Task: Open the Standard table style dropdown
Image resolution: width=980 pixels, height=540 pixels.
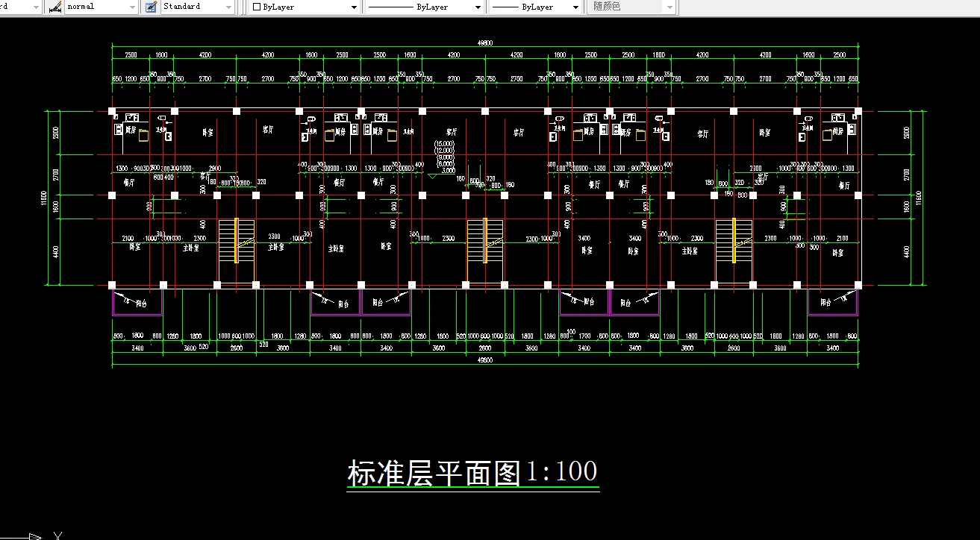Action: 198,7
